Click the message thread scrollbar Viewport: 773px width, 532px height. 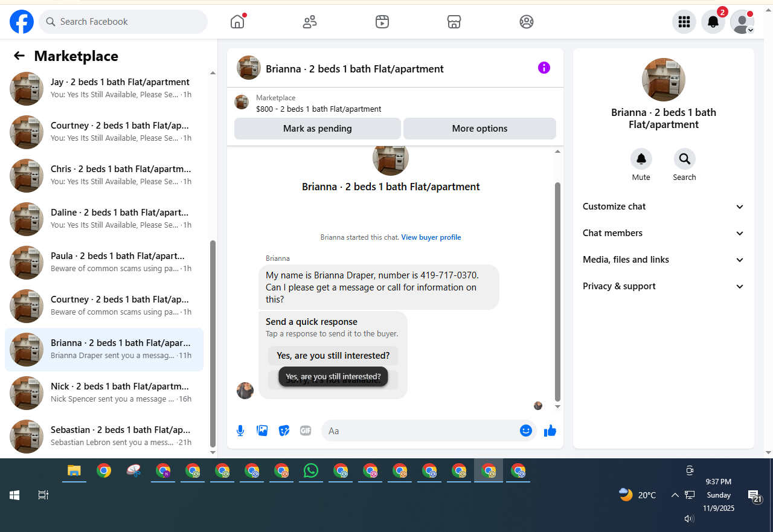(557, 292)
